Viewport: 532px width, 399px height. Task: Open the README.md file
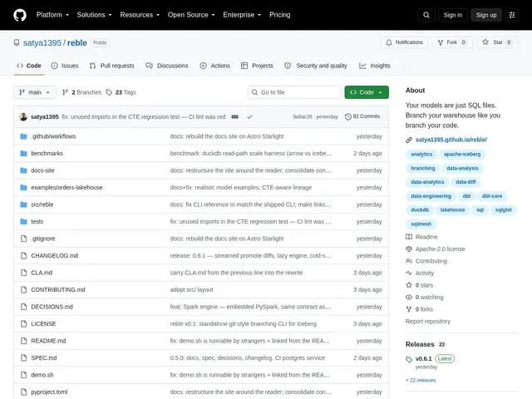click(48, 341)
